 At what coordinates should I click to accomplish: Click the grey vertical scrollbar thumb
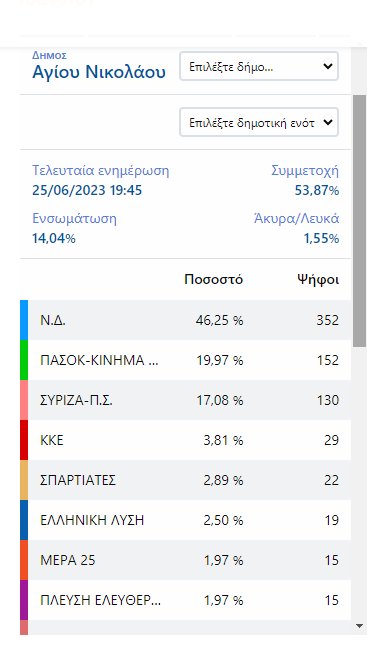coord(359,220)
